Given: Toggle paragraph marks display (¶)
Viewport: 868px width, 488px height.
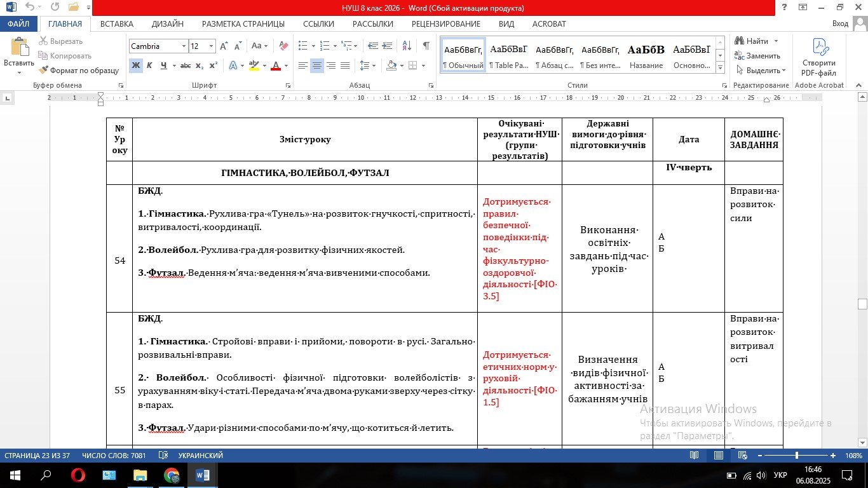Looking at the screenshot, I should point(426,46).
